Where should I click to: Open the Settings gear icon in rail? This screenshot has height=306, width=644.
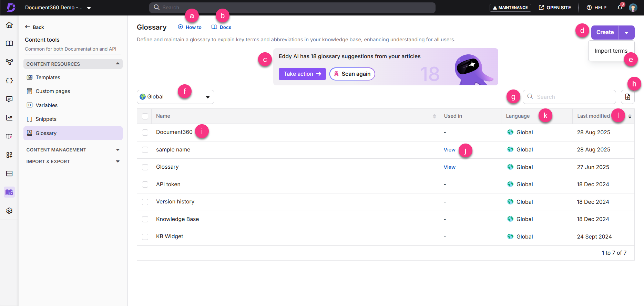point(9,211)
